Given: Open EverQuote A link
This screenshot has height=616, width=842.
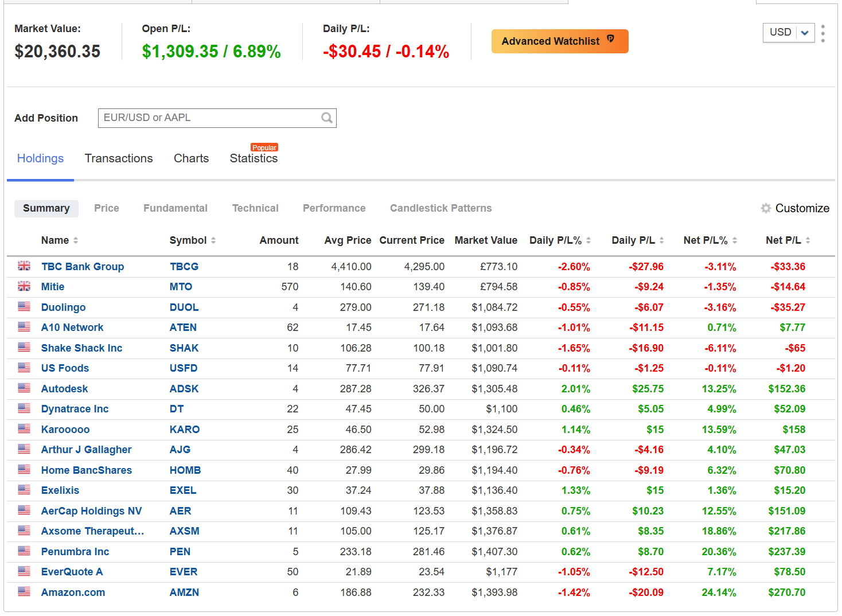Looking at the screenshot, I should [72, 572].
